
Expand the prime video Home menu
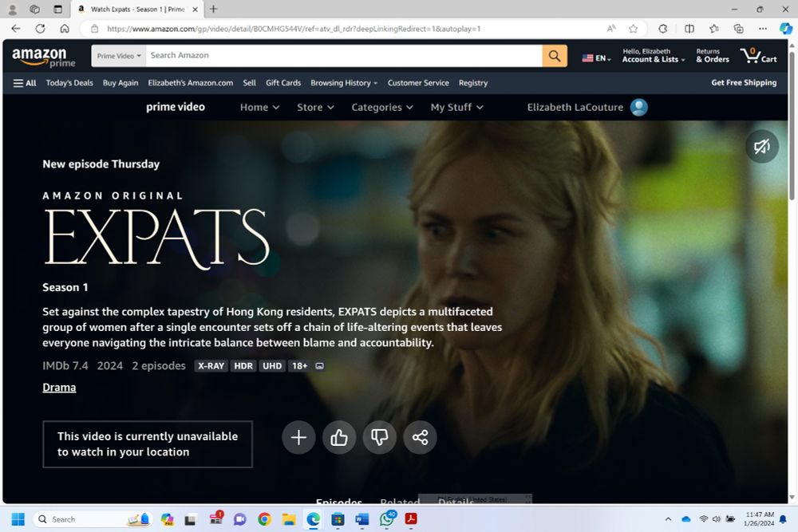(x=259, y=108)
